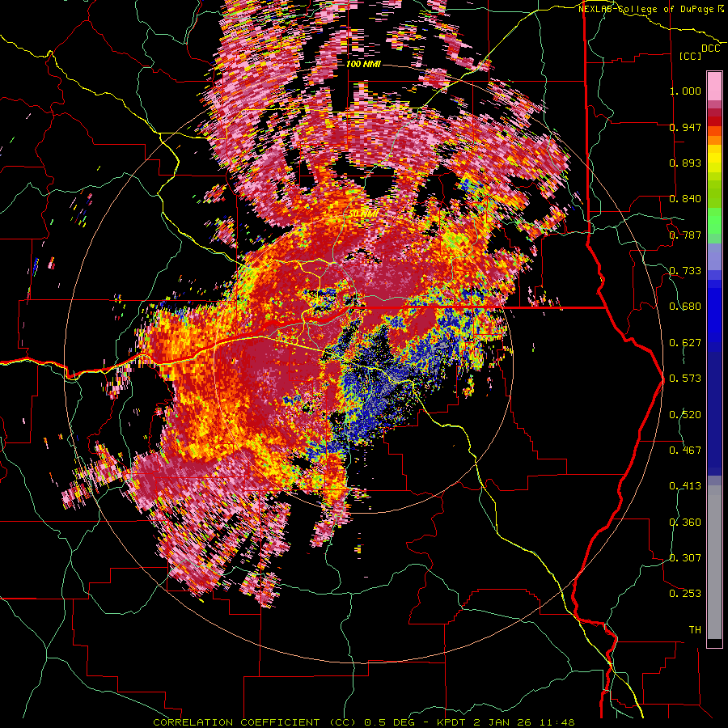This screenshot has width=728, height=728.
Task: Select the 0.733 scale value
Action: coord(685,271)
